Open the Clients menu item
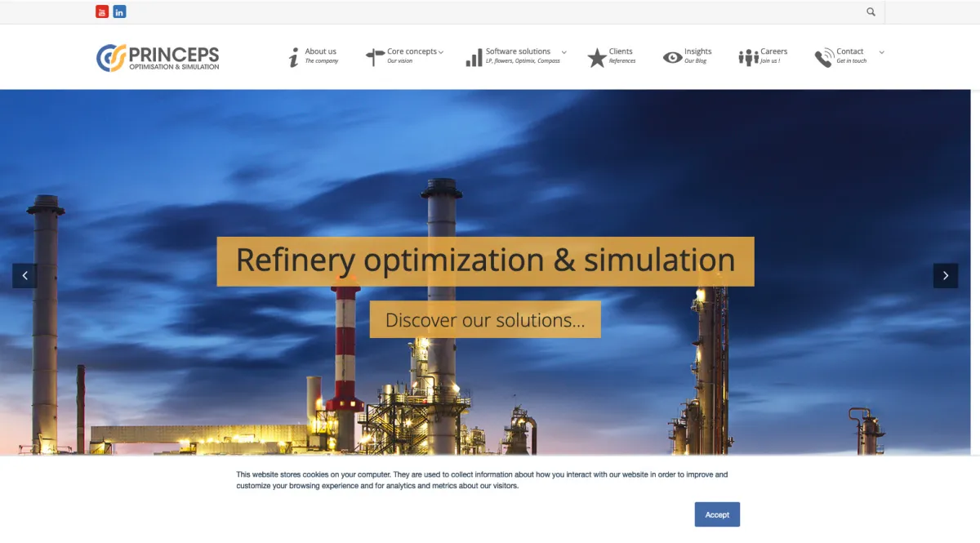The image size is (980, 543). pos(621,51)
